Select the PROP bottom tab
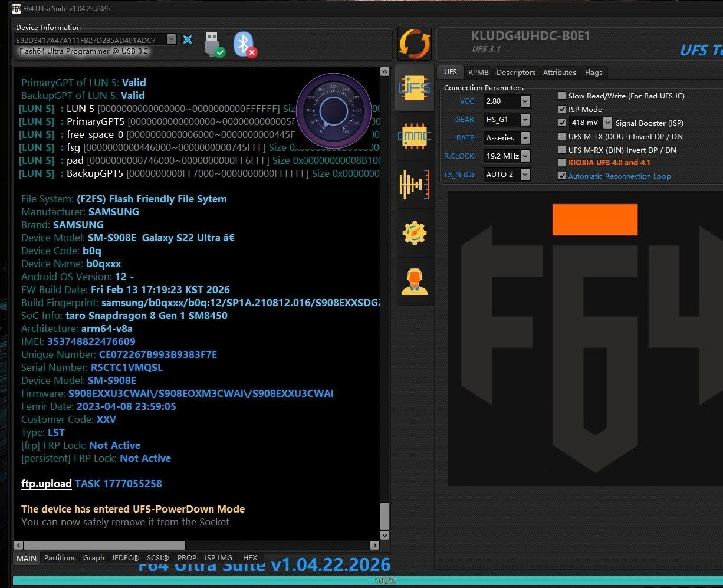 (x=187, y=558)
